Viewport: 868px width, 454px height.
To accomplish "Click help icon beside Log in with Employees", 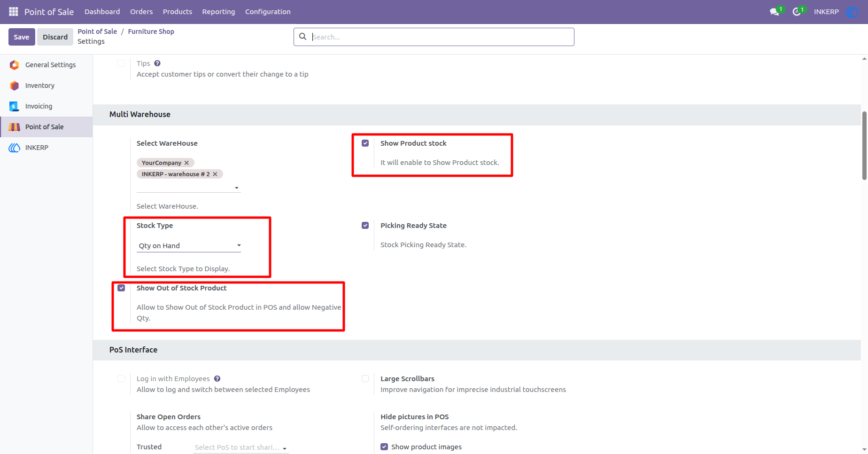I will coord(217,379).
